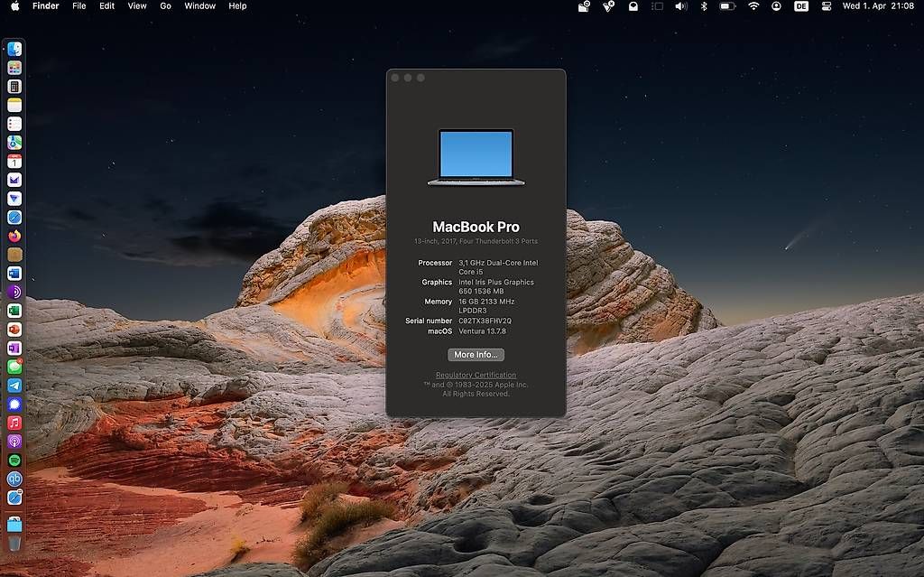Click the MacBook Pro title text
924x577 pixels.
coord(476,227)
